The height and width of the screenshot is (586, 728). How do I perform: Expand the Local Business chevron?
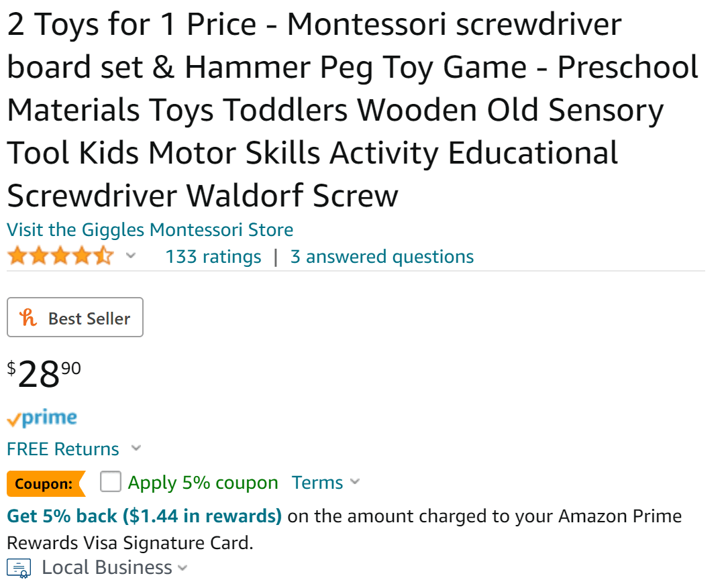pyautogui.click(x=182, y=569)
